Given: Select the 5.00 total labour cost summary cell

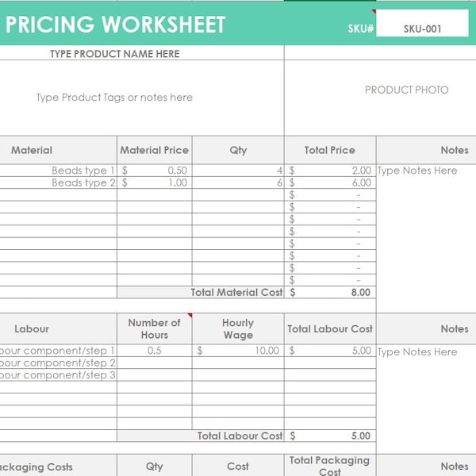Looking at the screenshot, I should coord(330,436).
